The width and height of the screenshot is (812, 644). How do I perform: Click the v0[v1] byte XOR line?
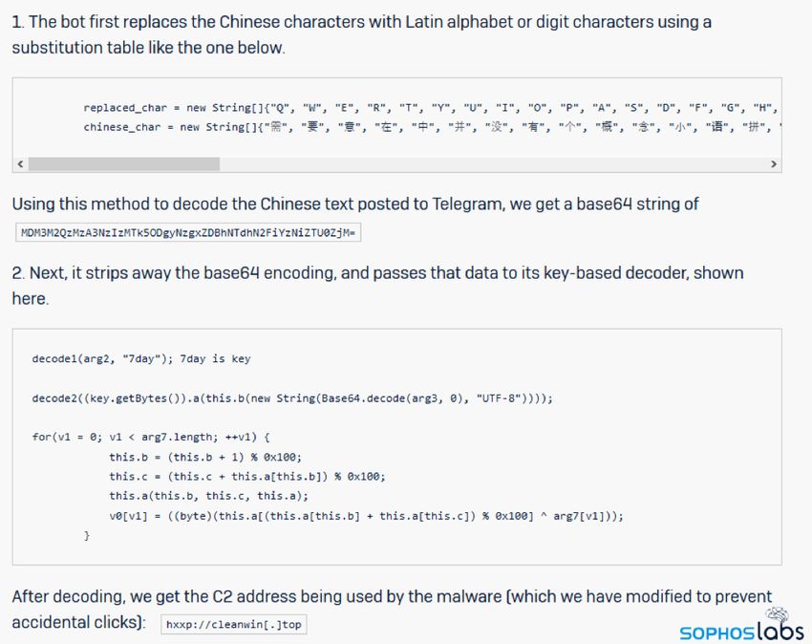[366, 516]
